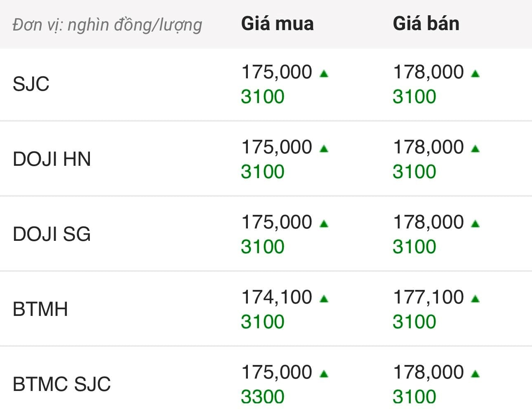Click the up arrow on BTMC SJC sell price
This screenshot has height=412, width=532.
475,374
